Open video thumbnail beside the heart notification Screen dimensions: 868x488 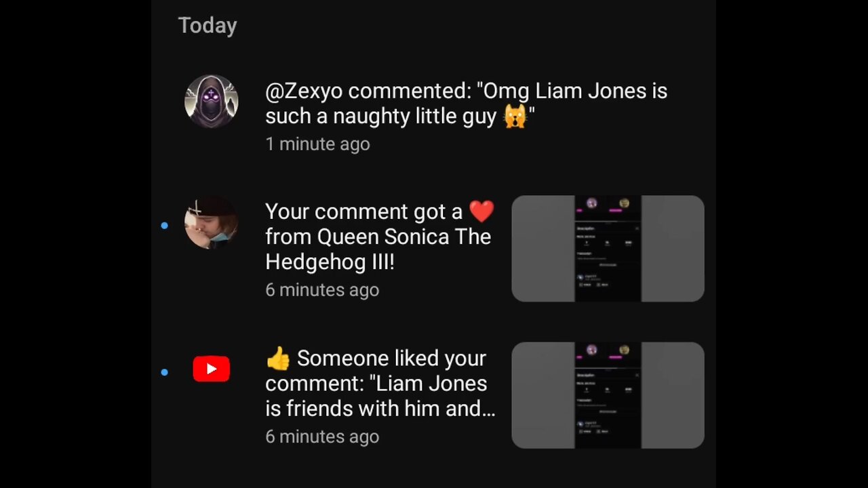tap(608, 249)
